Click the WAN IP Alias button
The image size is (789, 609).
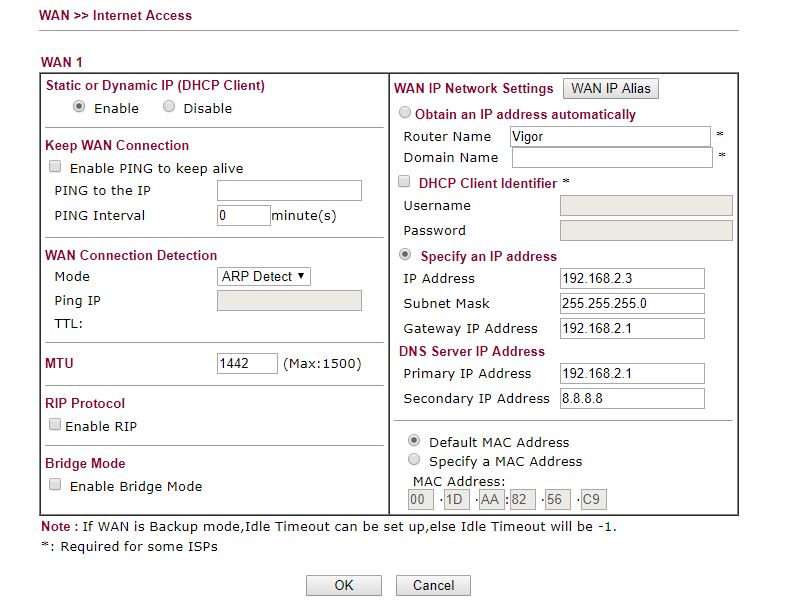[x=610, y=88]
